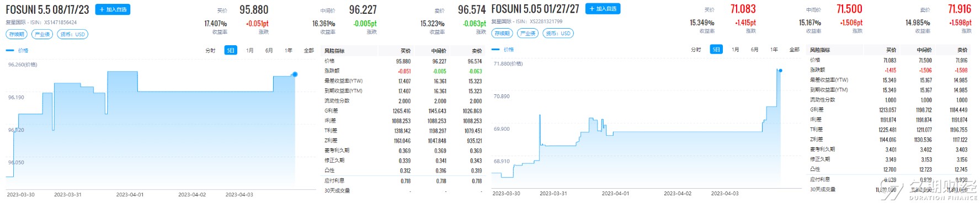The width and height of the screenshot is (980, 203).
Task: Show 全部 range on 01/27/27 bond chart
Action: point(795,50)
